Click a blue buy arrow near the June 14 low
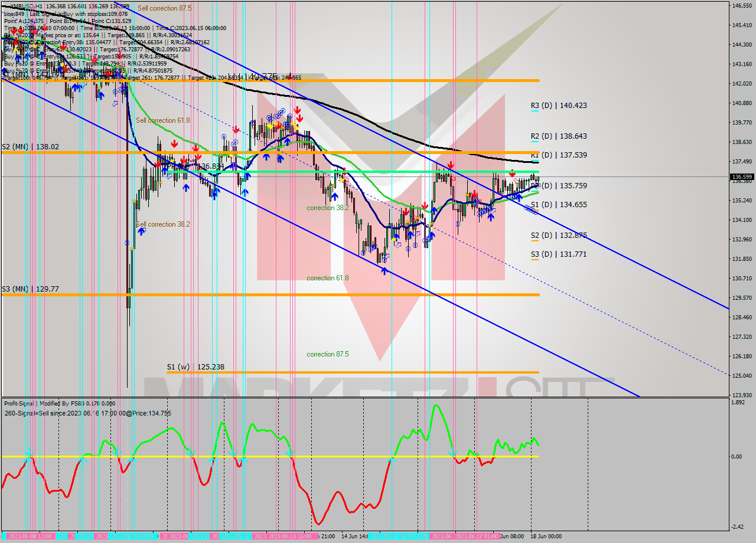Viewport: 756px width, 543px height. (x=384, y=271)
